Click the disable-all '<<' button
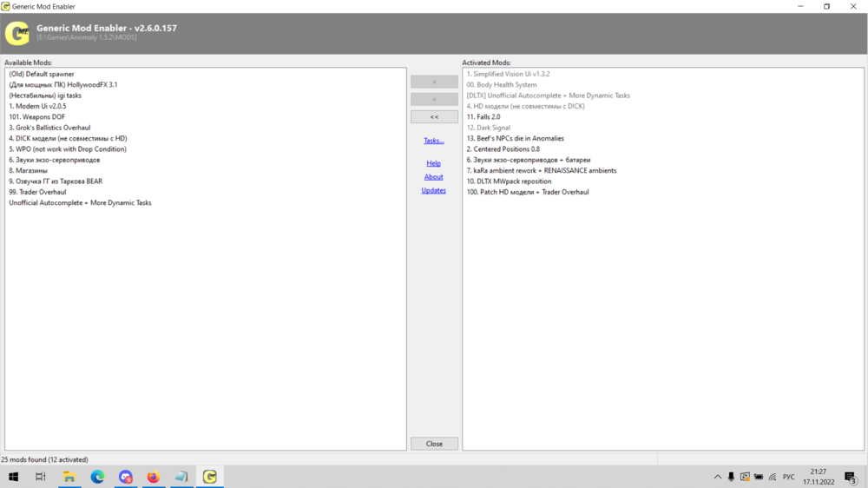Viewport: 868px width, 488px height. point(434,116)
